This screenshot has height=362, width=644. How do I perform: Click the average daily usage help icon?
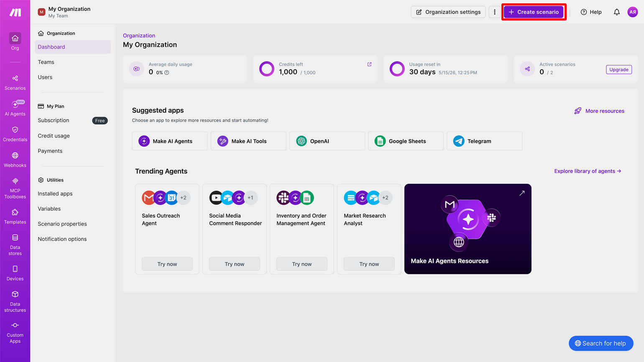pos(167,73)
